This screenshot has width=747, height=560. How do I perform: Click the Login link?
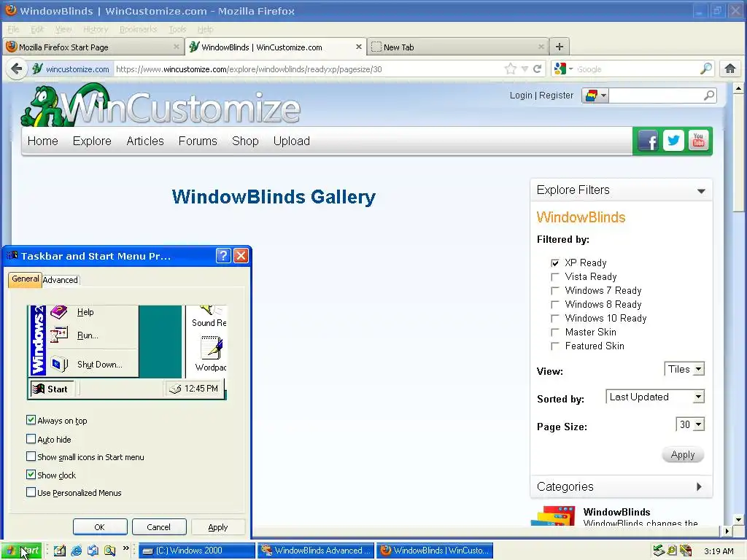pyautogui.click(x=521, y=96)
